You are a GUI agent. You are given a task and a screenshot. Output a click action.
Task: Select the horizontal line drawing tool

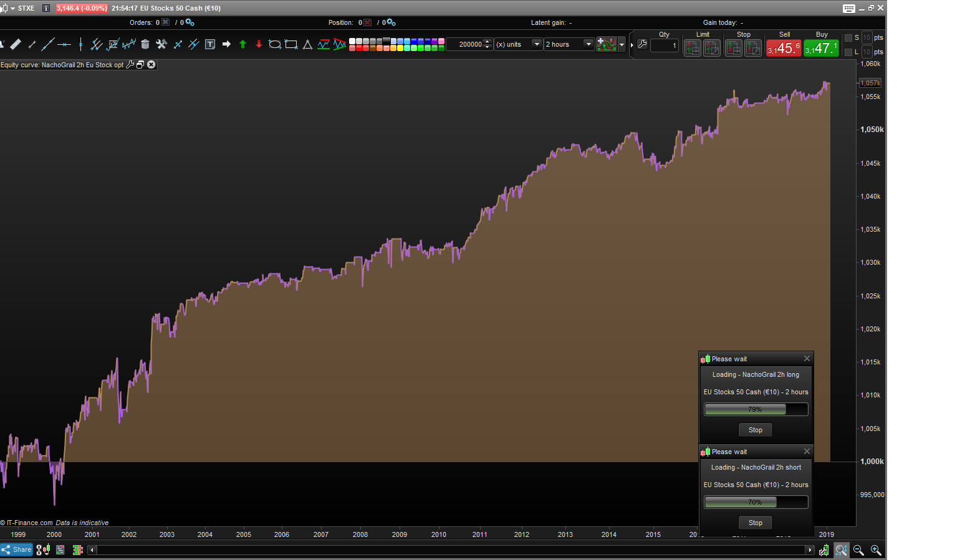[64, 44]
